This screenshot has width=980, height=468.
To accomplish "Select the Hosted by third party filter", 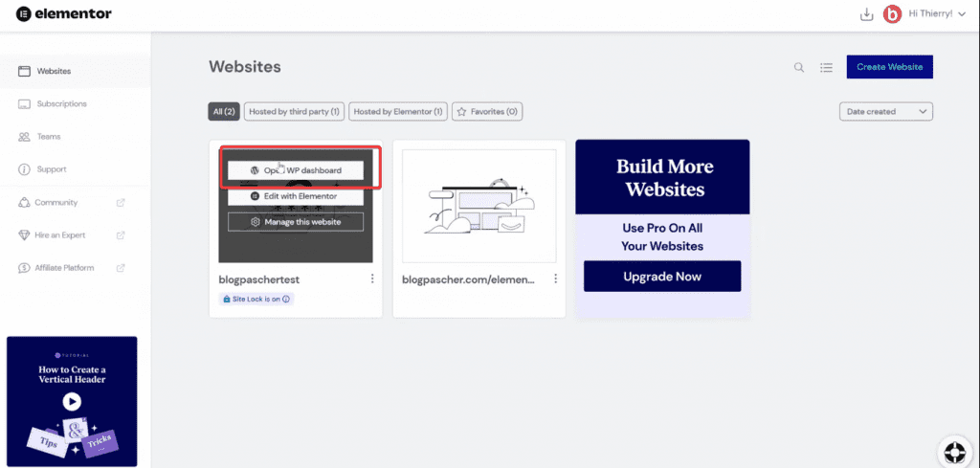I will tap(294, 112).
